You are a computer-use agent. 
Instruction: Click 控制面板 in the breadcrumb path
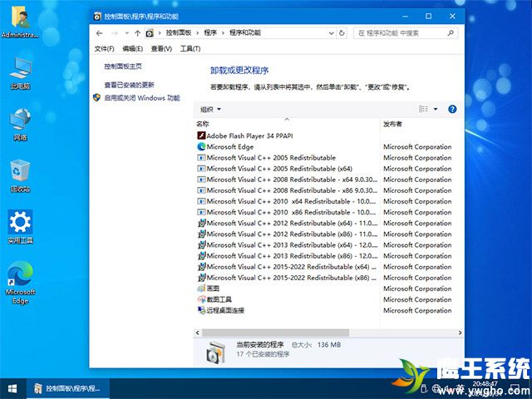coord(179,33)
